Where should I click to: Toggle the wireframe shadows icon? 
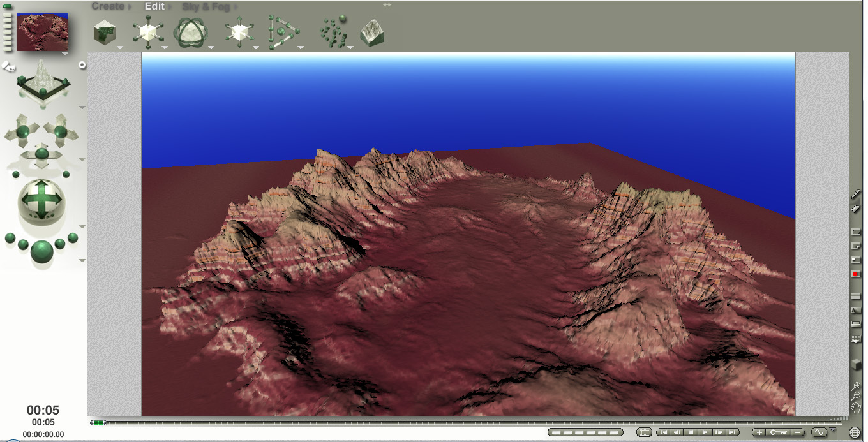856,310
